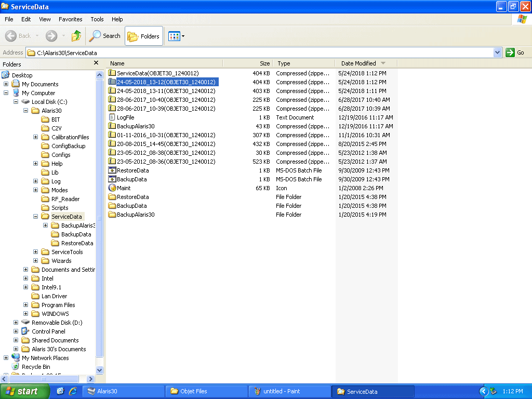
Task: Select the Maint icon file
Action: pos(112,188)
